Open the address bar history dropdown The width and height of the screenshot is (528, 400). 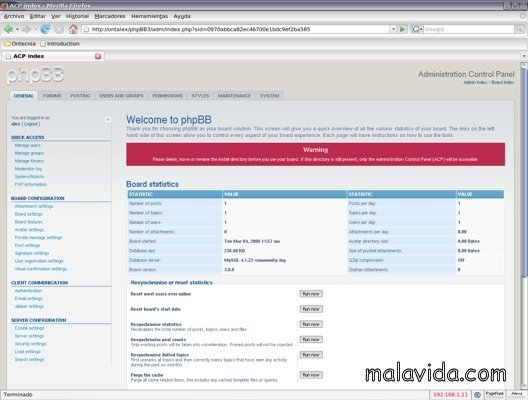[393, 29]
